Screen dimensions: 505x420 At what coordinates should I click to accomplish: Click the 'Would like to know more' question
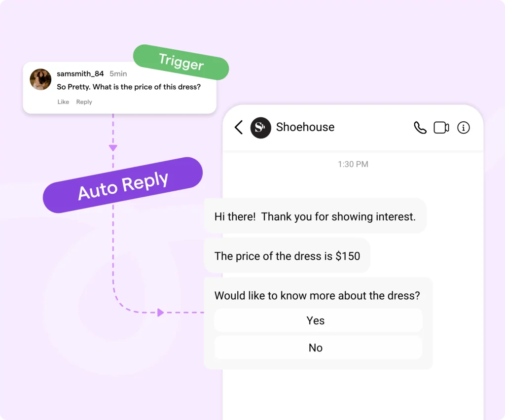pos(317,295)
